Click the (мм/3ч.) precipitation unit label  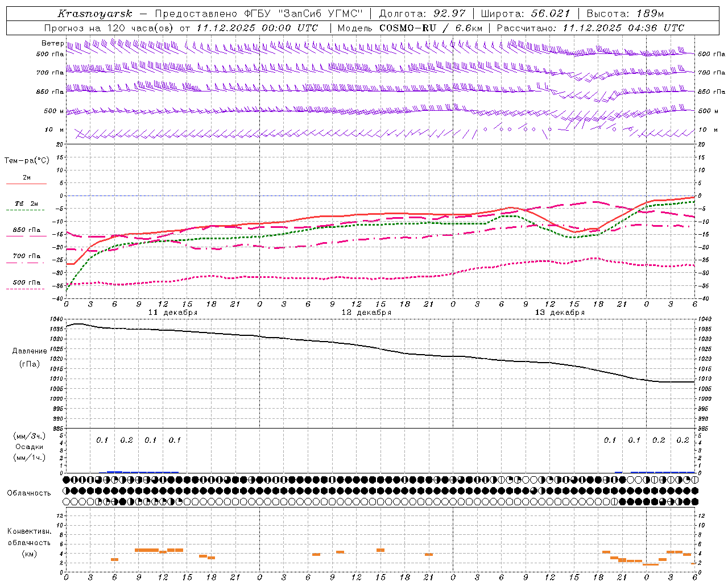30,436
